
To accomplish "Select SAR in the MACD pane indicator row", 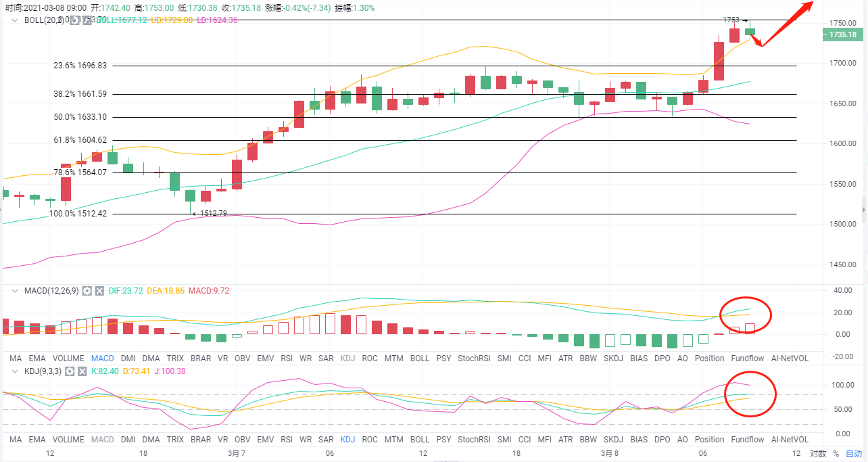I will coord(326,359).
